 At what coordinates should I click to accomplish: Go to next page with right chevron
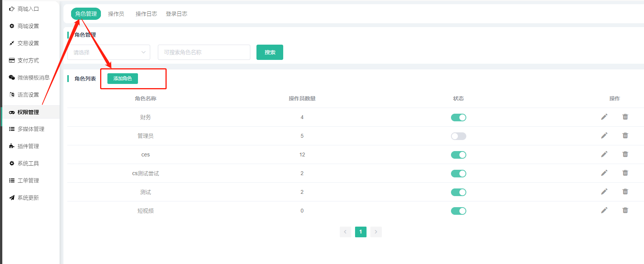coord(376,232)
